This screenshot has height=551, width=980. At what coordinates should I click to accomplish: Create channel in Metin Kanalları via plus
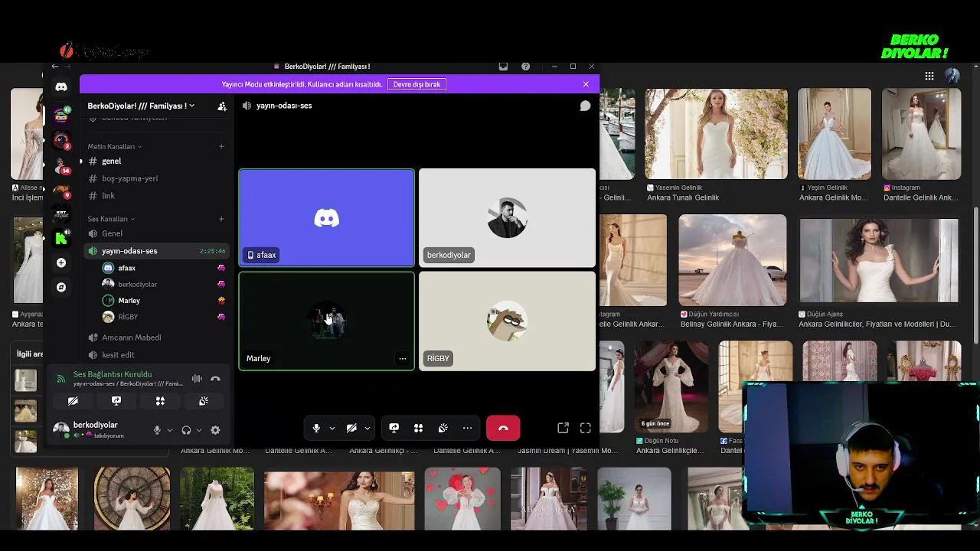(x=221, y=146)
